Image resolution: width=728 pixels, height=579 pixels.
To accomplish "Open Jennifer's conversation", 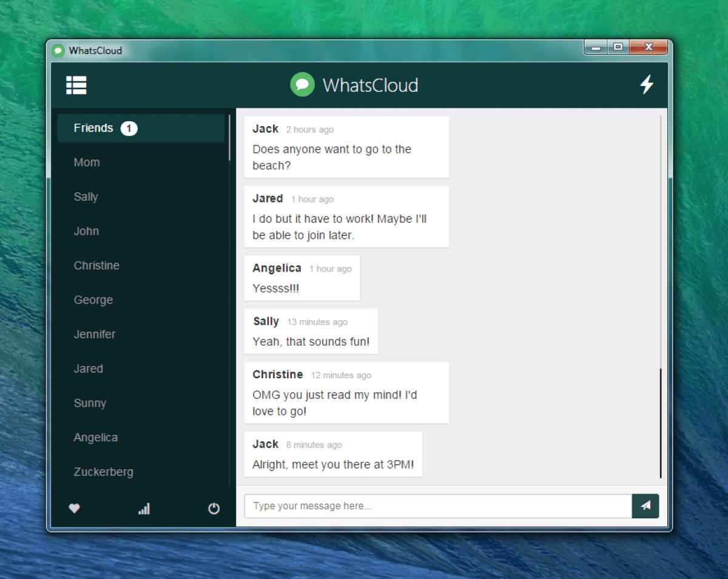I will (95, 334).
